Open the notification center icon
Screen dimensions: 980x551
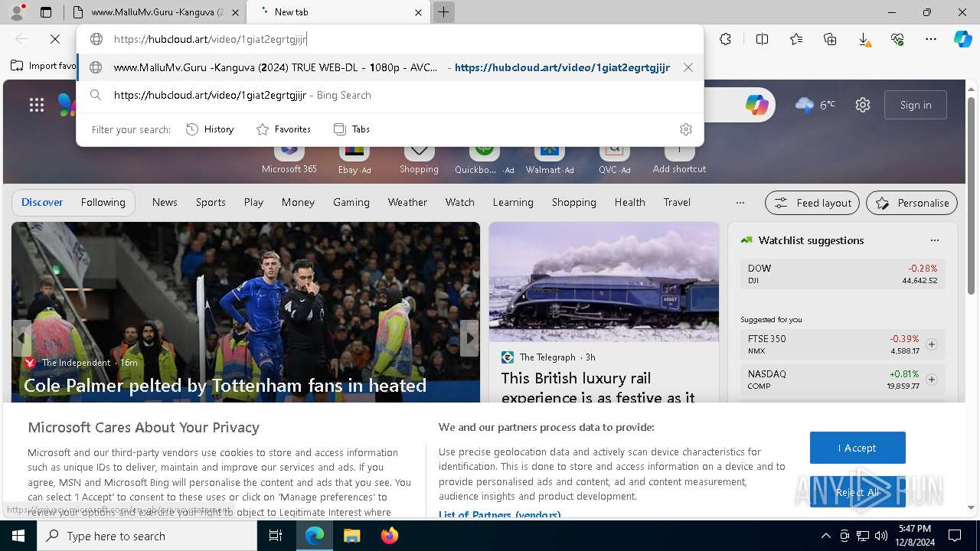955,536
